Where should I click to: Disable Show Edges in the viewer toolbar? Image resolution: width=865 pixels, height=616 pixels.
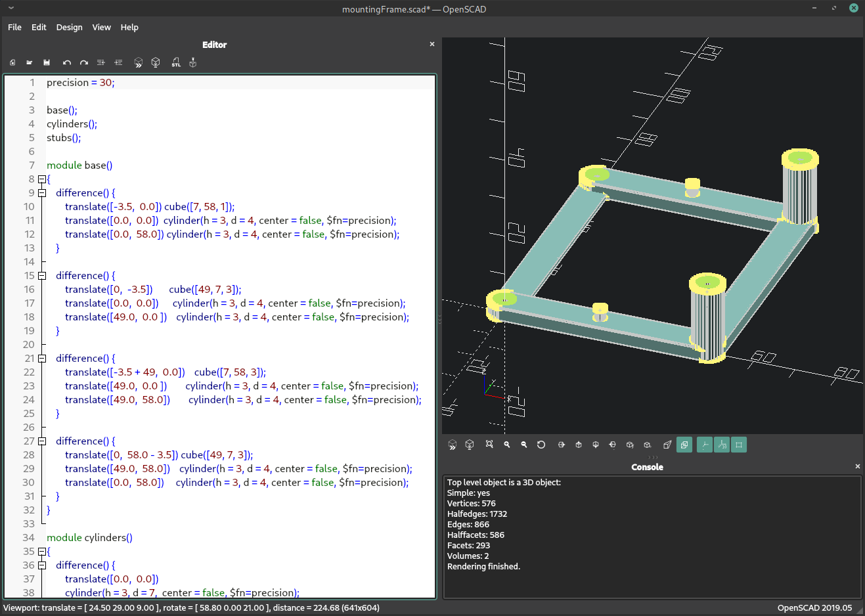tap(739, 445)
